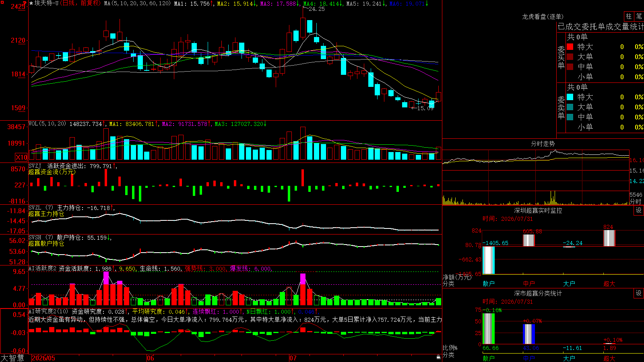The image size is (644, 362).
Task: Click the 散户 bar in 深圳超赢实时监控
Action: 489,260
